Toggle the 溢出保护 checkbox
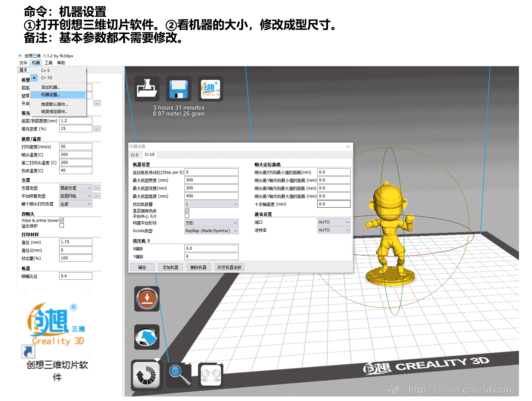 coord(62,226)
